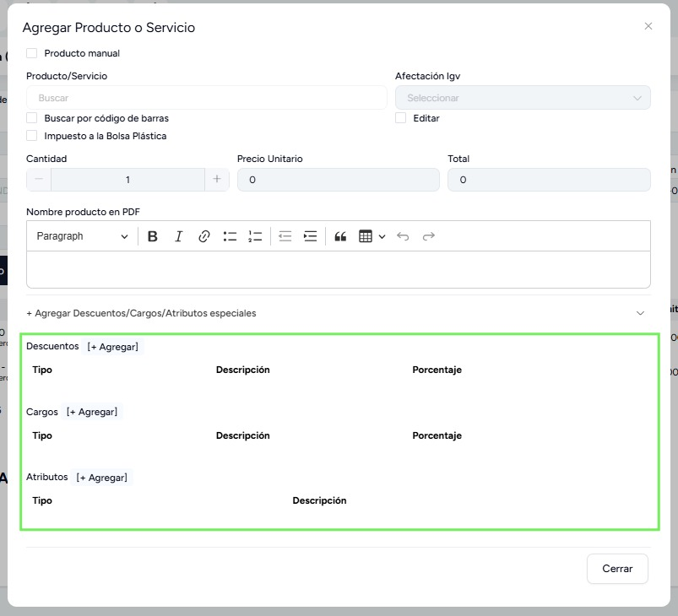Decrease quantity with the minus button
The width and height of the screenshot is (678, 616).
coord(39,180)
